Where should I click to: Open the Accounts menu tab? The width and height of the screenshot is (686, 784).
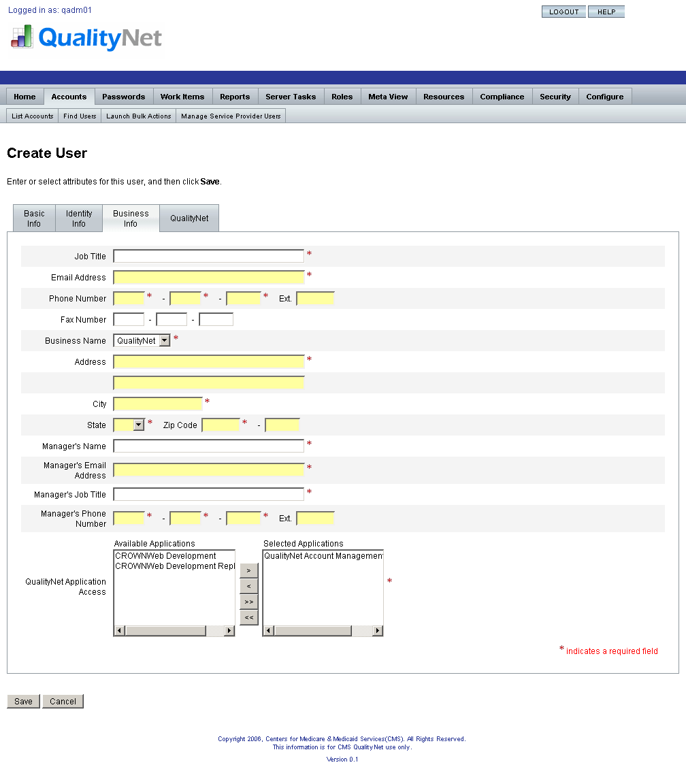pyautogui.click(x=69, y=97)
